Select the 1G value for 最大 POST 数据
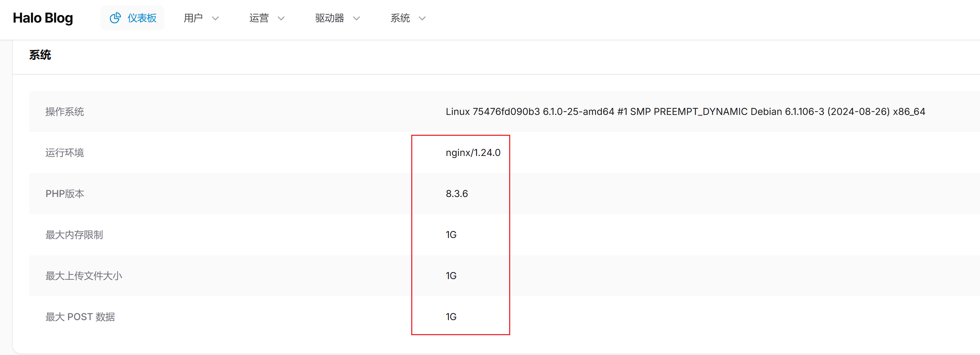Viewport: 980px width, 355px height. [x=451, y=317]
